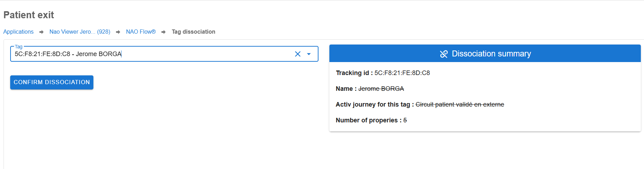The image size is (644, 169).
Task: Expand the Tag dropdown arrow
Action: click(309, 54)
